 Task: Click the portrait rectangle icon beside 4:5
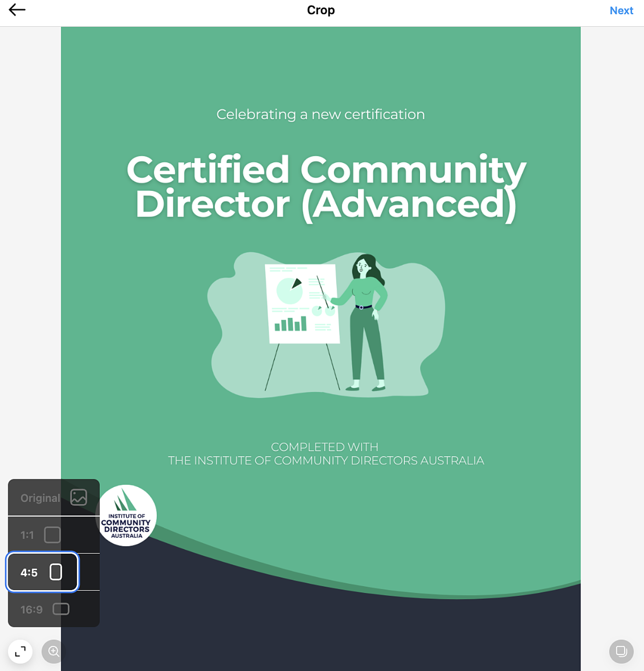pos(56,572)
